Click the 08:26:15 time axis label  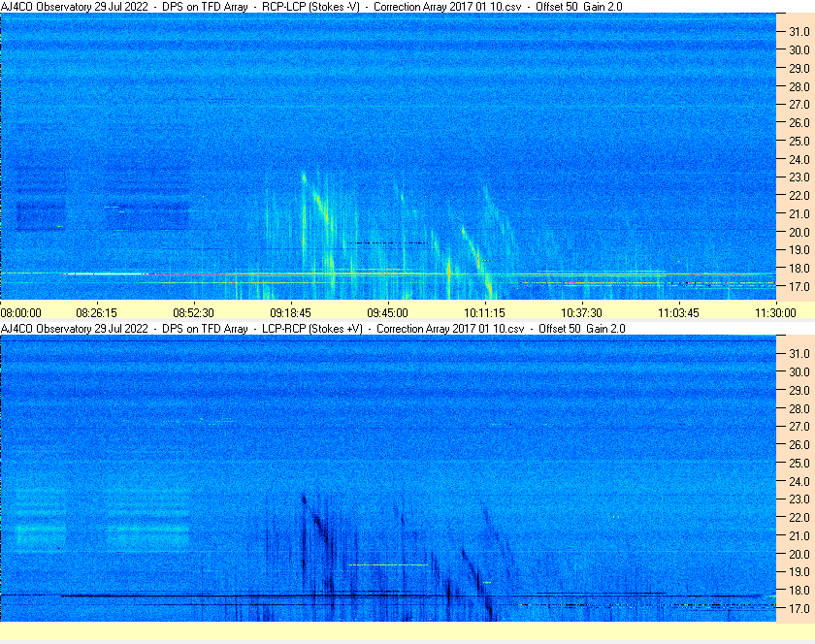(x=97, y=313)
